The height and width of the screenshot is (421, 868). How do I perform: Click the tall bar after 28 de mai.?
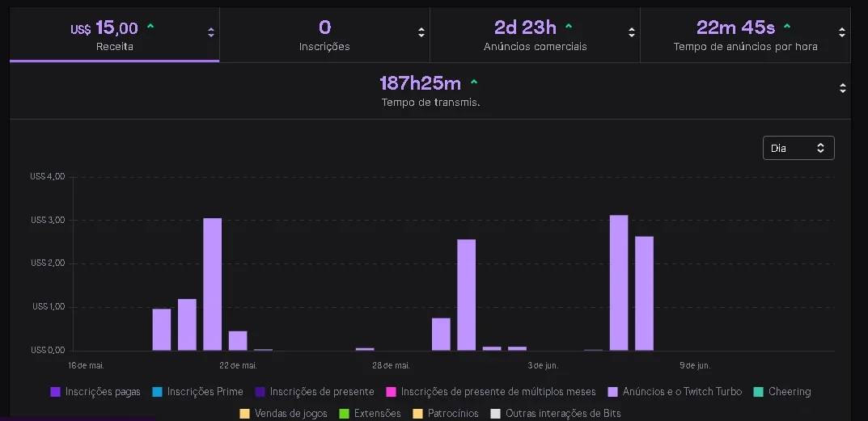tap(467, 295)
